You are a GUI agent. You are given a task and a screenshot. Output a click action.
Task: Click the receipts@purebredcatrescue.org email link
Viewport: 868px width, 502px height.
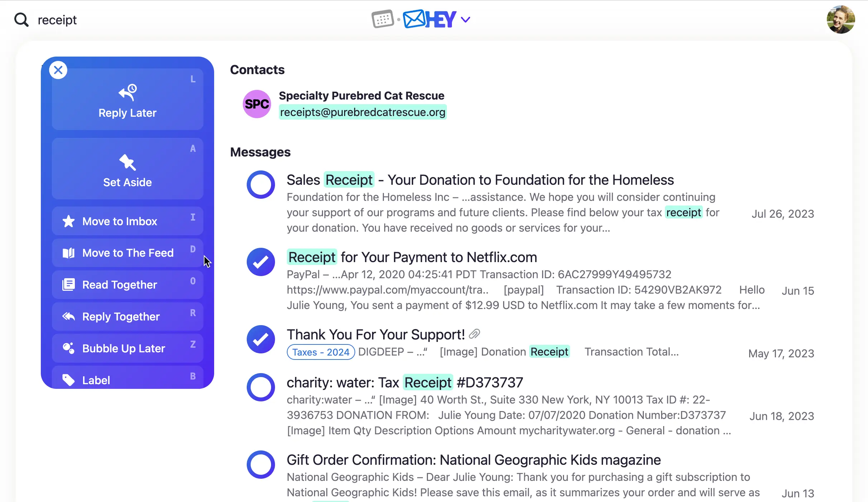(363, 112)
